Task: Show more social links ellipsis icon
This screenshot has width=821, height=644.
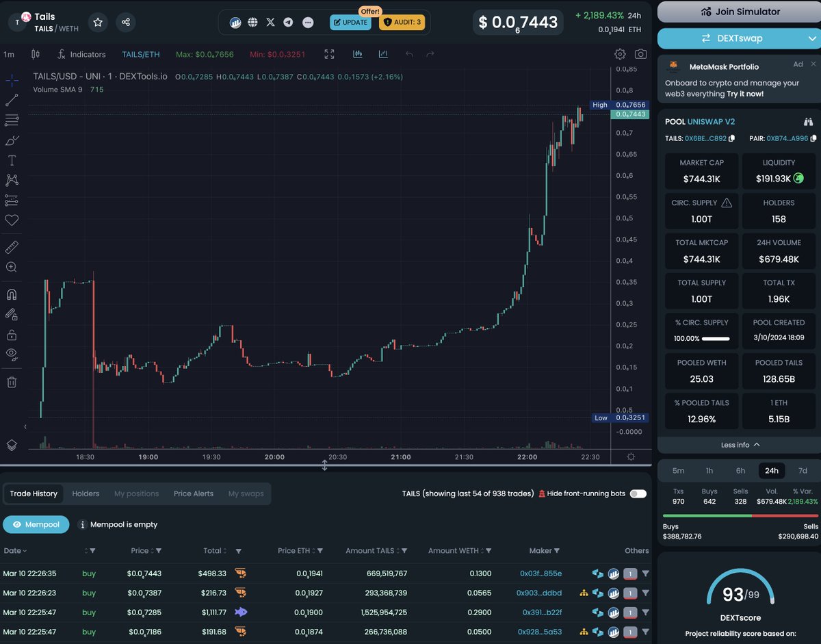Action: click(x=308, y=23)
